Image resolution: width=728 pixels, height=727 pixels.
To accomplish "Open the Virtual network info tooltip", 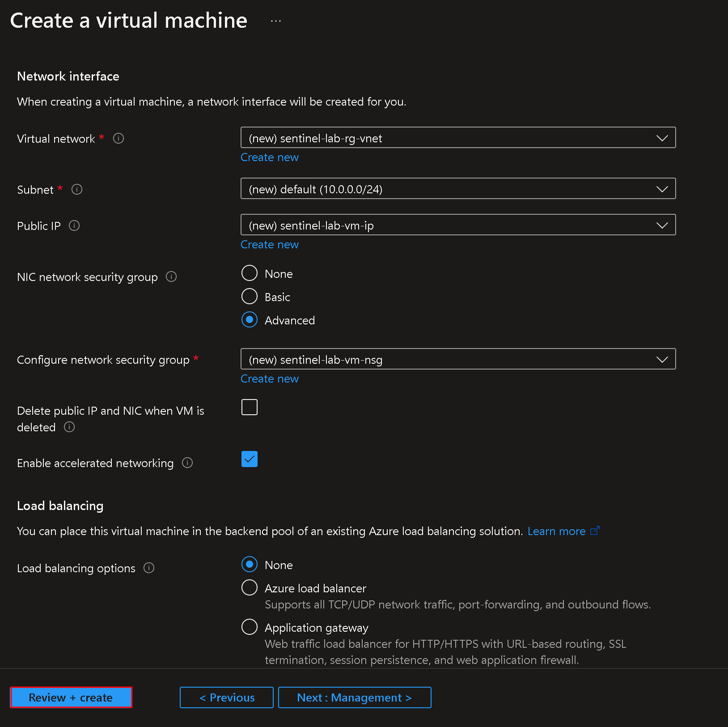I will tap(118, 139).
